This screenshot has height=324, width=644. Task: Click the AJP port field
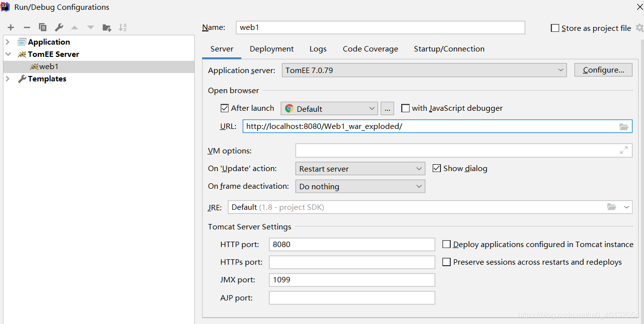pyautogui.click(x=352, y=298)
